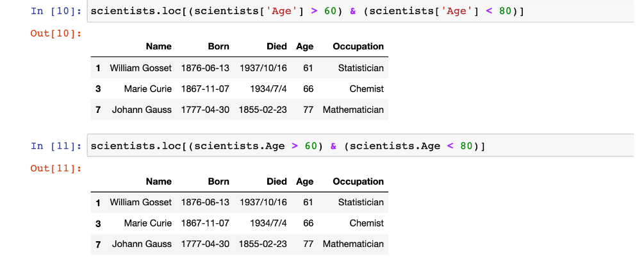Click 1867-11-07 date in Out[10] table

pyautogui.click(x=205, y=89)
